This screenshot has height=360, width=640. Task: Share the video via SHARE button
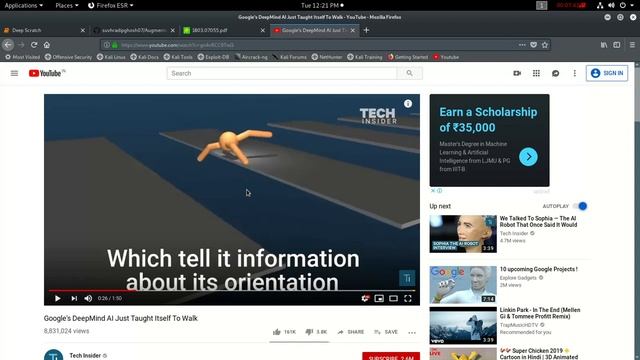(351, 332)
